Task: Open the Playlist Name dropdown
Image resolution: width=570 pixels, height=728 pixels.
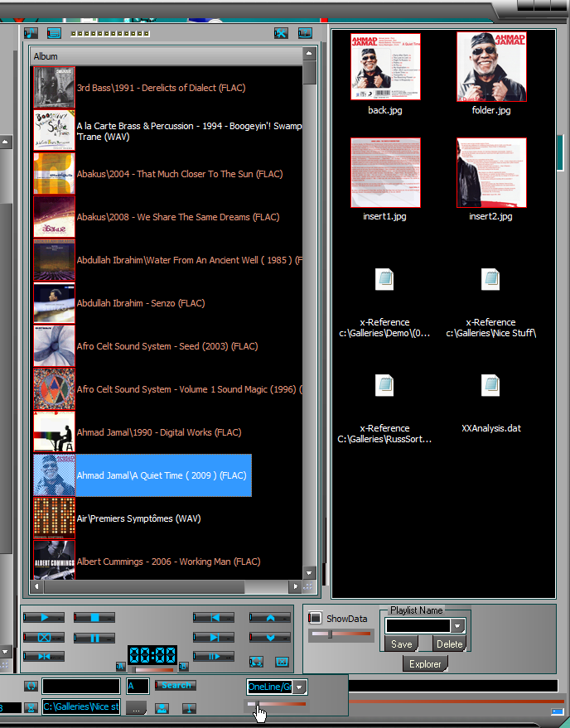Action: coord(457,626)
